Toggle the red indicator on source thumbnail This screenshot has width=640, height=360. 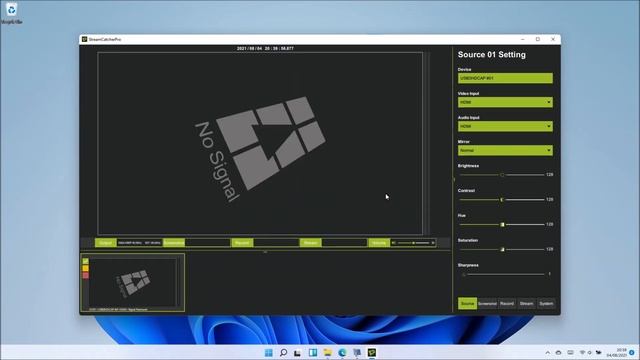point(85,276)
